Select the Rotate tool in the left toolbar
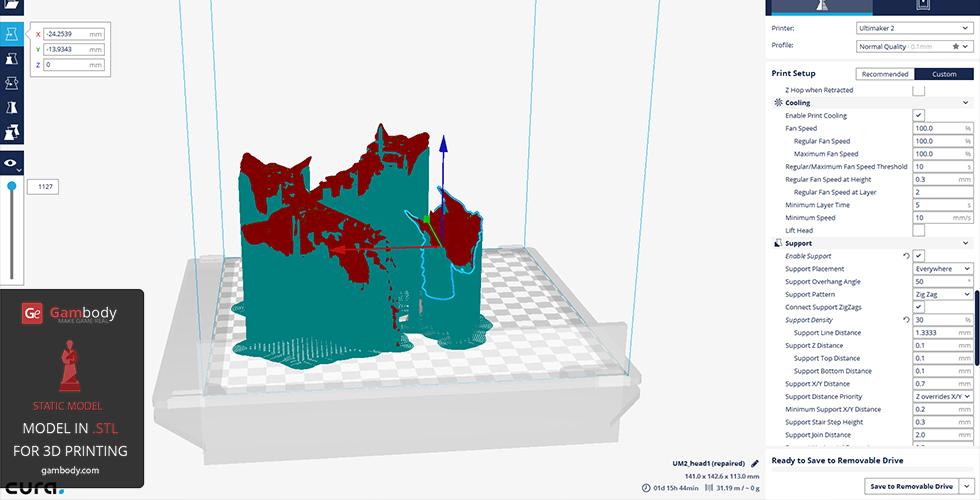This screenshot has width=980, height=500. tap(11, 83)
